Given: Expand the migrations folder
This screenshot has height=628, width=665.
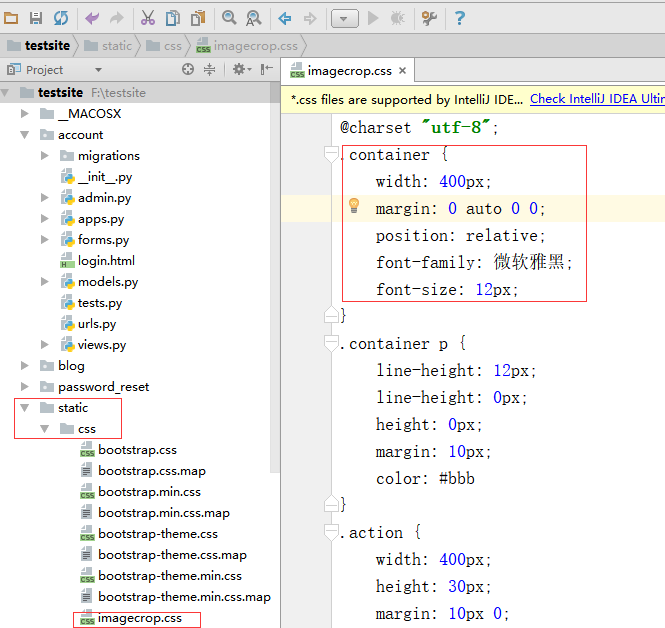Looking at the screenshot, I should tap(45, 156).
